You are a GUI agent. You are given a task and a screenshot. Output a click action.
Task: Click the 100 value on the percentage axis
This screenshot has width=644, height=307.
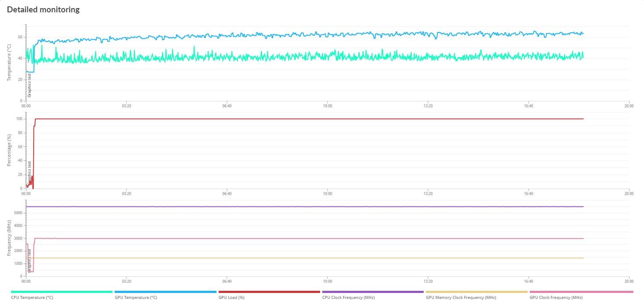(20, 119)
